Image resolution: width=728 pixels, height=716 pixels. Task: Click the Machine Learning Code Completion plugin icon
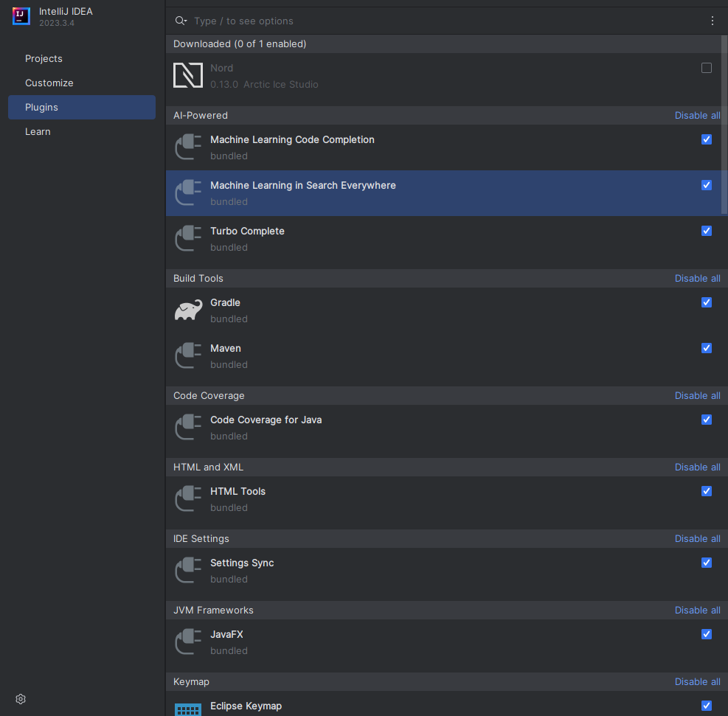click(188, 147)
